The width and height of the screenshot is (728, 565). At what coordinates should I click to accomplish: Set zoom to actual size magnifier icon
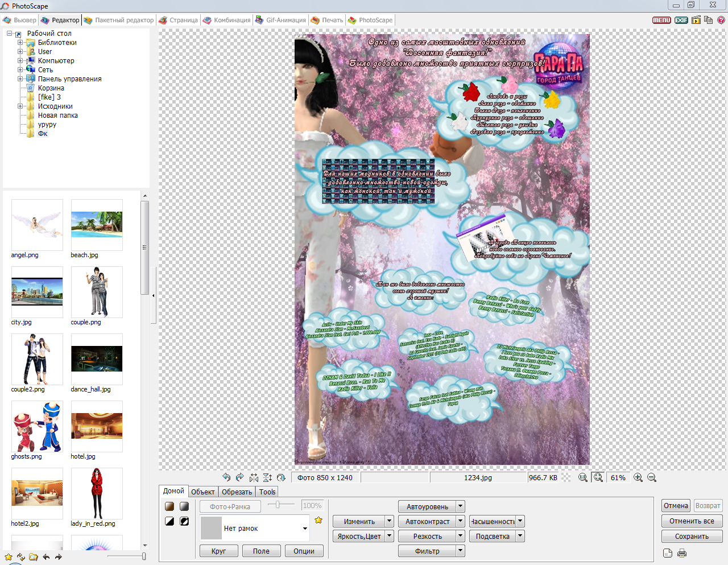(583, 477)
